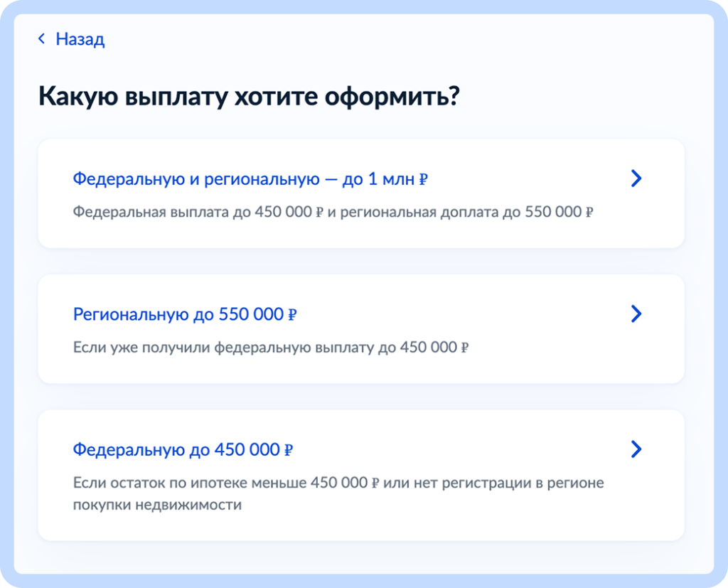Expand the regional payout option chevron
This screenshot has width=728, height=588.
636,314
